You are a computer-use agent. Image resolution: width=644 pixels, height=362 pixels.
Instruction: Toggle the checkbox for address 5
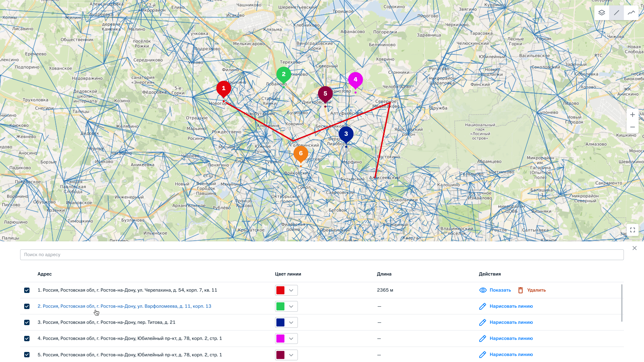[x=27, y=354]
